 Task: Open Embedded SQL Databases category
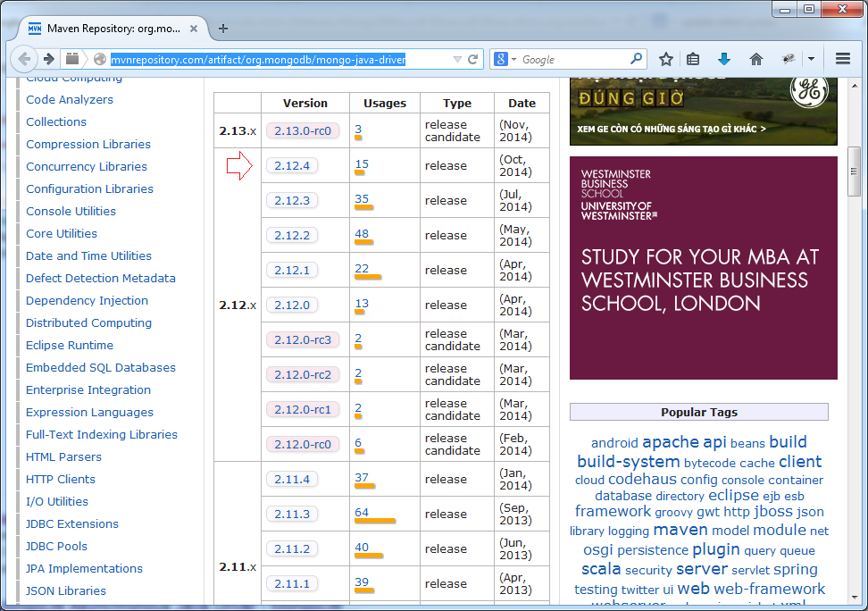(101, 367)
